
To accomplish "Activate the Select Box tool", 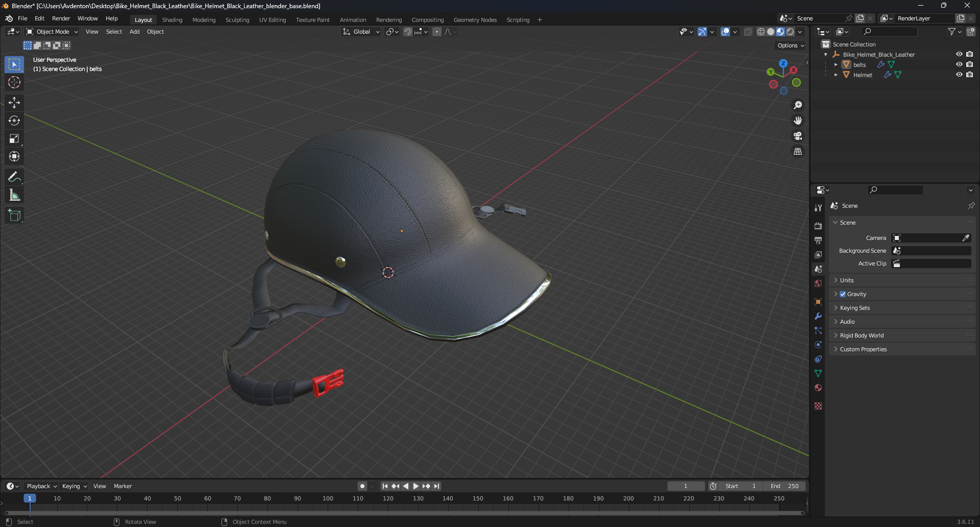I will tap(14, 64).
